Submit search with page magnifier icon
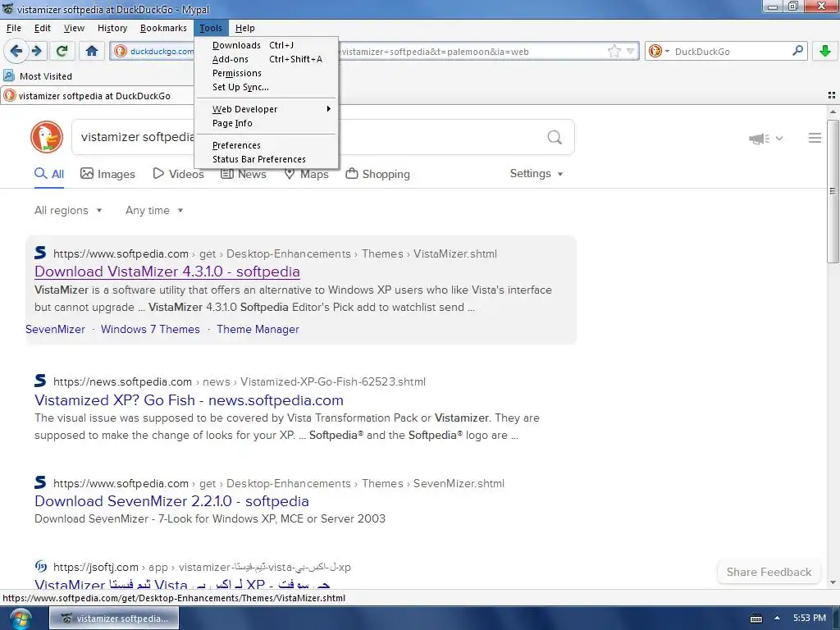This screenshot has height=630, width=840. [x=555, y=138]
